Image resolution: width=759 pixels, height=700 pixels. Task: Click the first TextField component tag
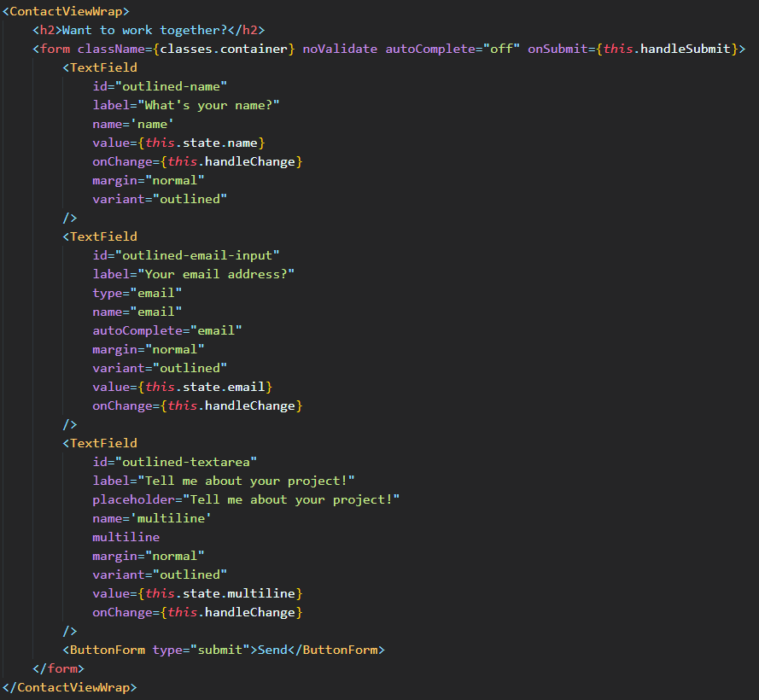click(100, 67)
